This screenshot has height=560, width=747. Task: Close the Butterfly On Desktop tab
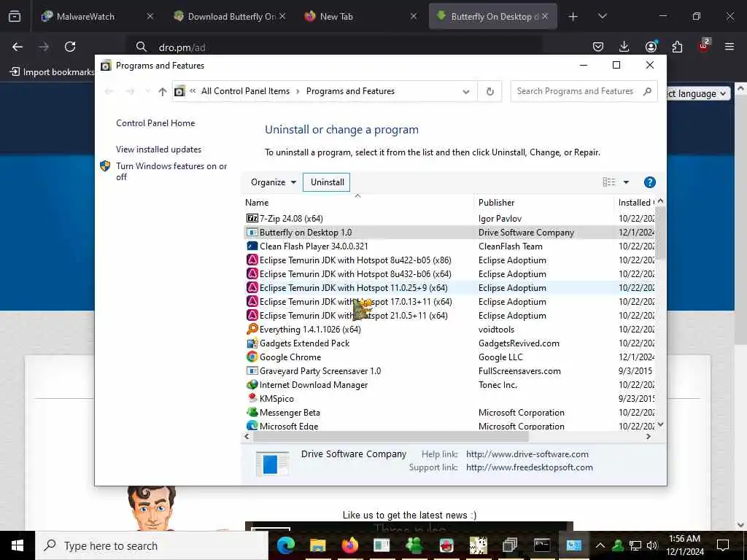coord(545,17)
